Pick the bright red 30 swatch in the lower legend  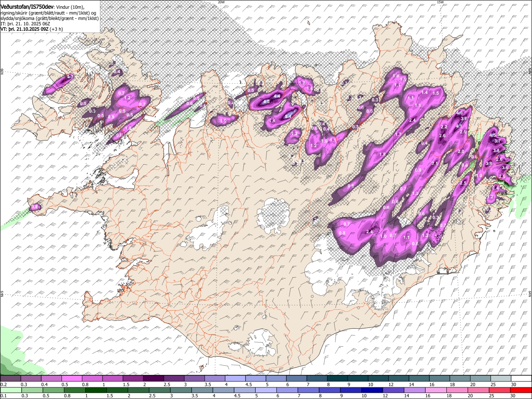[x=520, y=390]
